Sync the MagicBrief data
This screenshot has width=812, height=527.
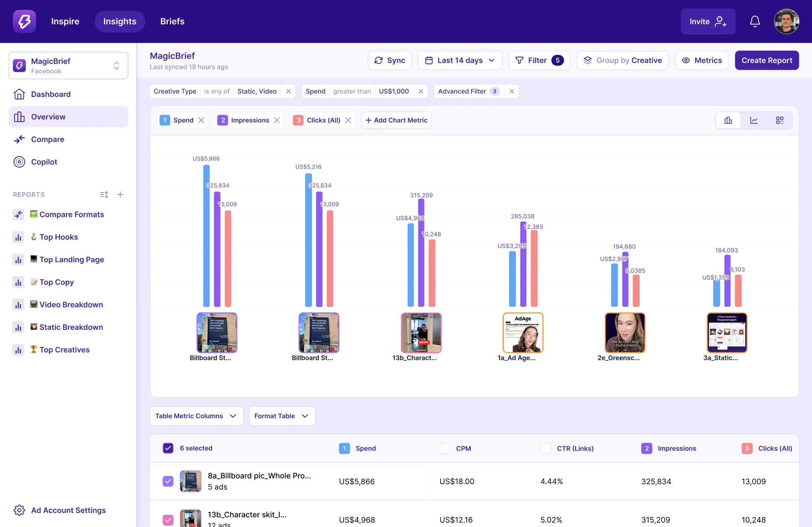[389, 60]
